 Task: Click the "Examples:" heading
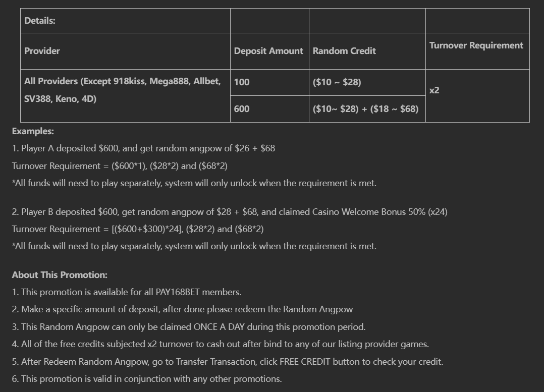[33, 131]
